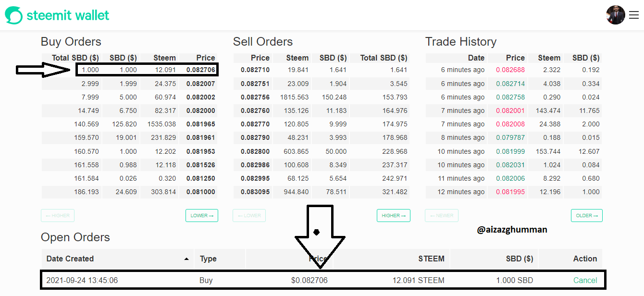Click disabled HIGHER button under Buy Orders
644x296 pixels.
pos(58,216)
